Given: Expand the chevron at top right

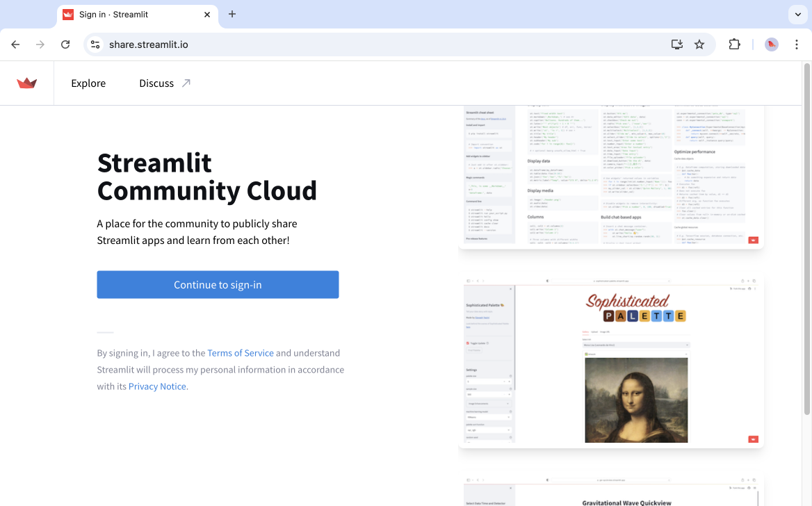Looking at the screenshot, I should point(797,14).
